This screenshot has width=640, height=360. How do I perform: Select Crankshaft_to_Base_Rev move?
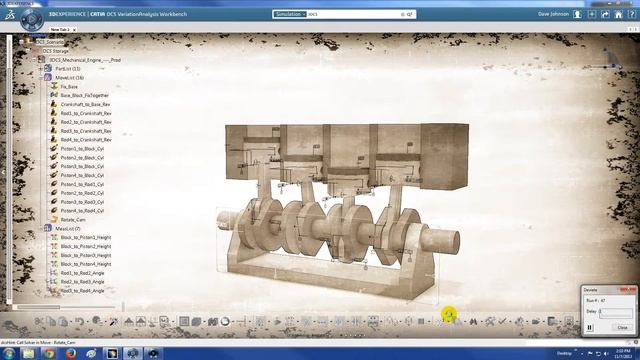(x=85, y=104)
